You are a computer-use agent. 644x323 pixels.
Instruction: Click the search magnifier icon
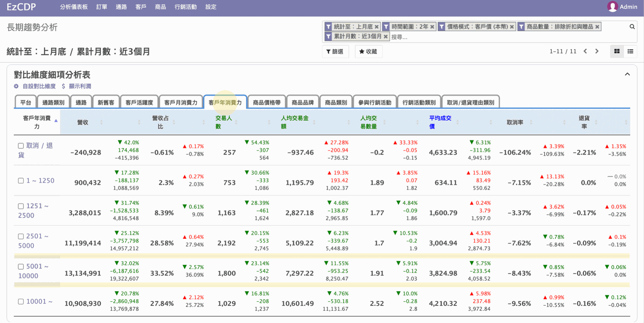coord(632,27)
